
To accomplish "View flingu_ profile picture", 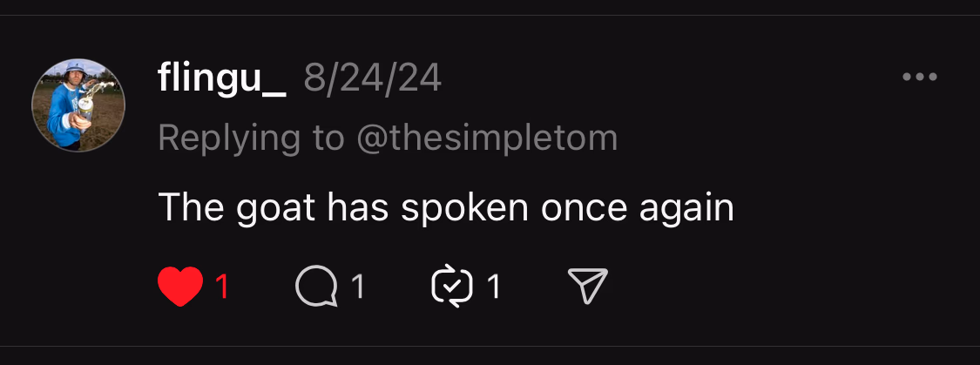I will pyautogui.click(x=78, y=105).
